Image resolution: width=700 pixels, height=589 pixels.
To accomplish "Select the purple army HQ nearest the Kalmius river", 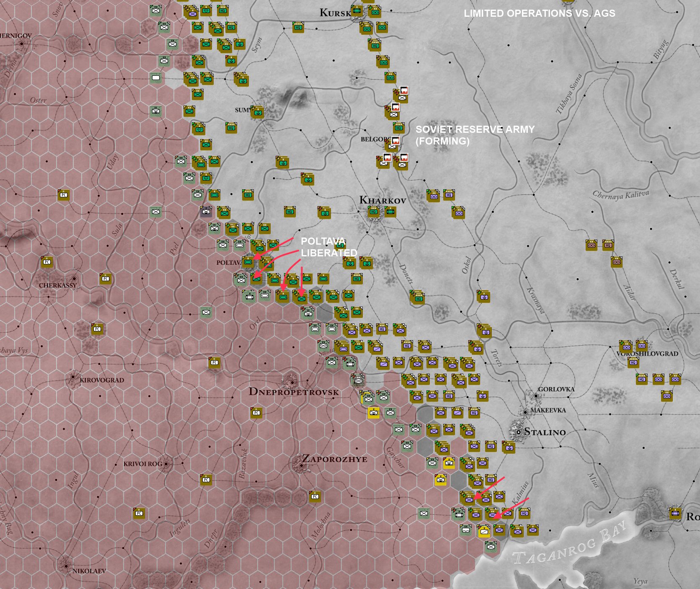I will [524, 513].
